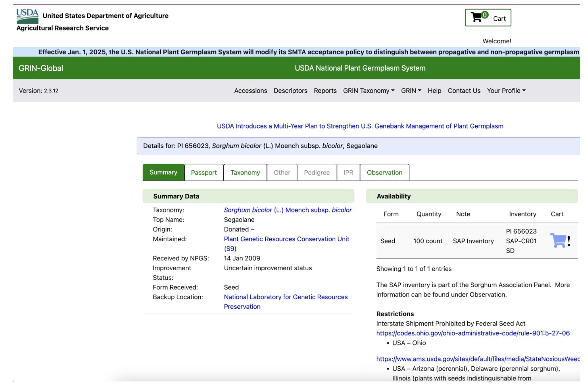Click 'Agricultural Research Service' text

point(62,28)
